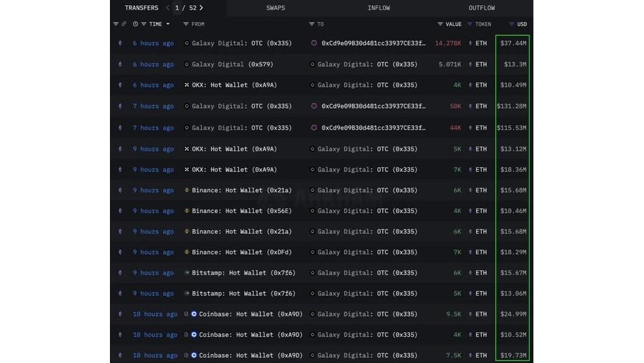The width and height of the screenshot is (644, 363).
Task: Open Galaxy Digital (0x579) sender
Action: tap(232, 64)
